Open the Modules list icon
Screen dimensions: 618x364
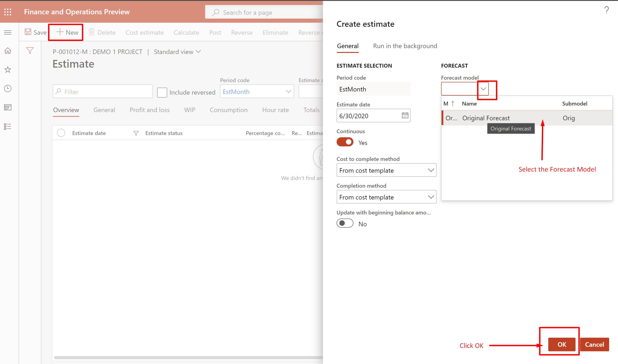pyautogui.click(x=7, y=126)
